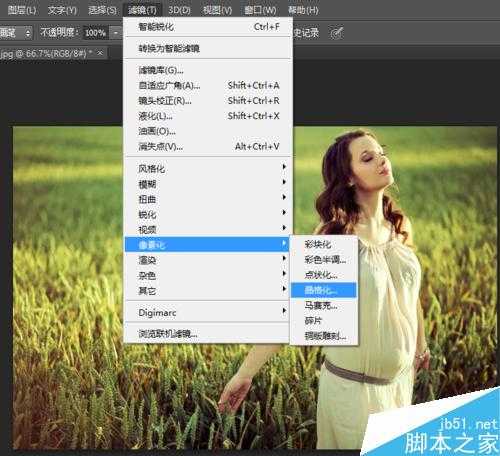Screen dimensions: 500x456
Task: Choose 马赛克... mosaic filter
Action: pos(324,305)
